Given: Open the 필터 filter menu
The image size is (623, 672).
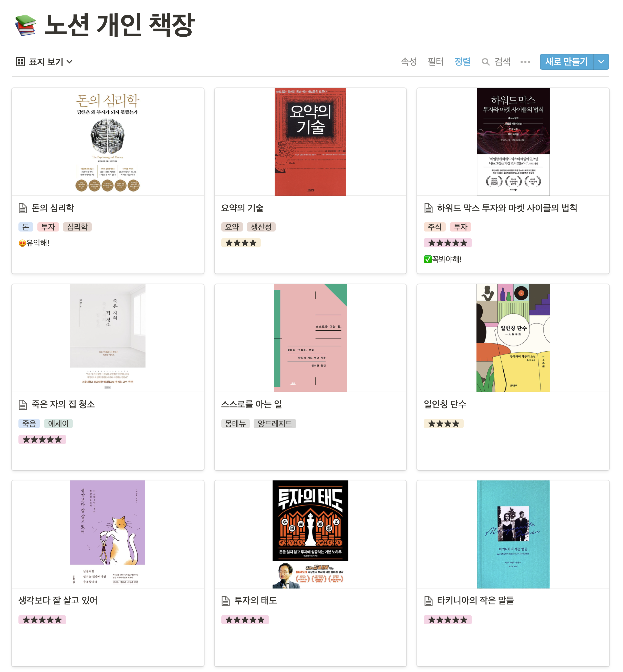Looking at the screenshot, I should coord(435,62).
